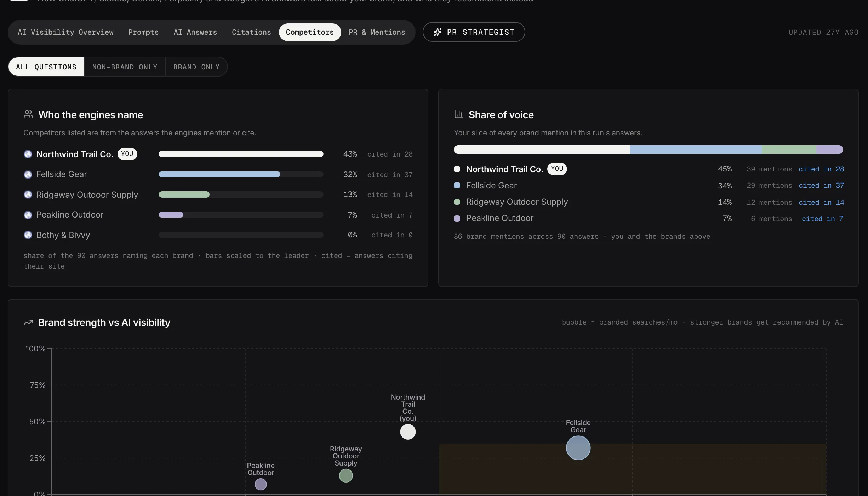Viewport: 868px width, 496px height.
Task: Go to the Citations tab
Action: click(251, 32)
